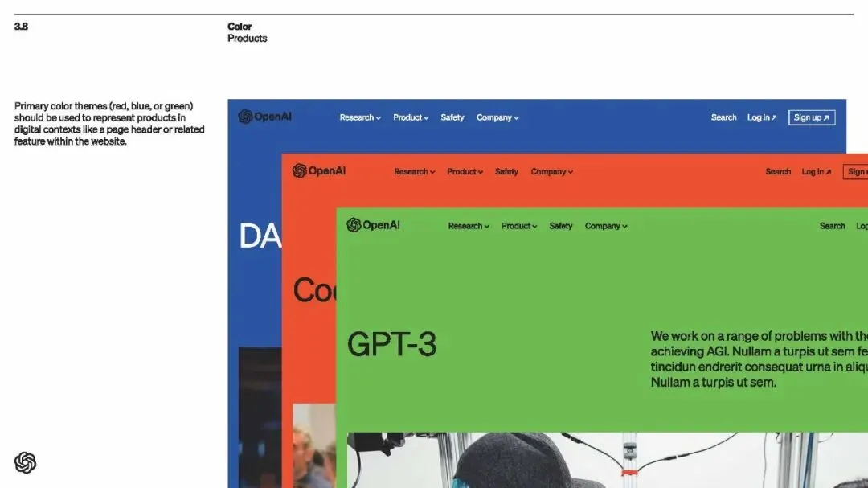Expand Research dropdown on the blue page

(360, 117)
